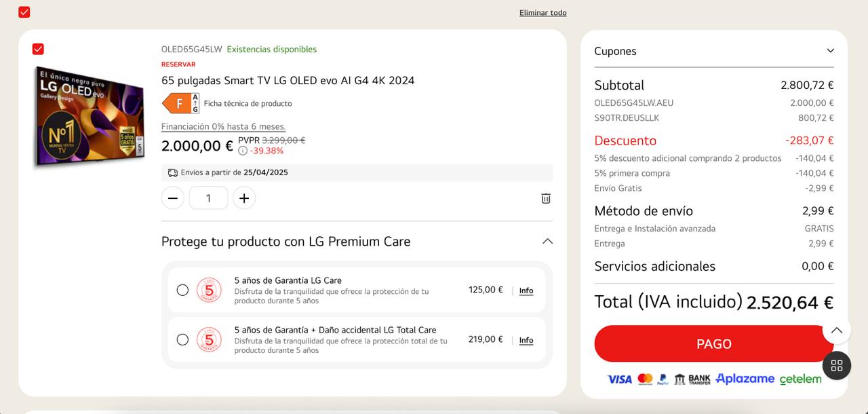Click the product price 2.000,00 €
Screen dimensions: 868x414
(197, 146)
